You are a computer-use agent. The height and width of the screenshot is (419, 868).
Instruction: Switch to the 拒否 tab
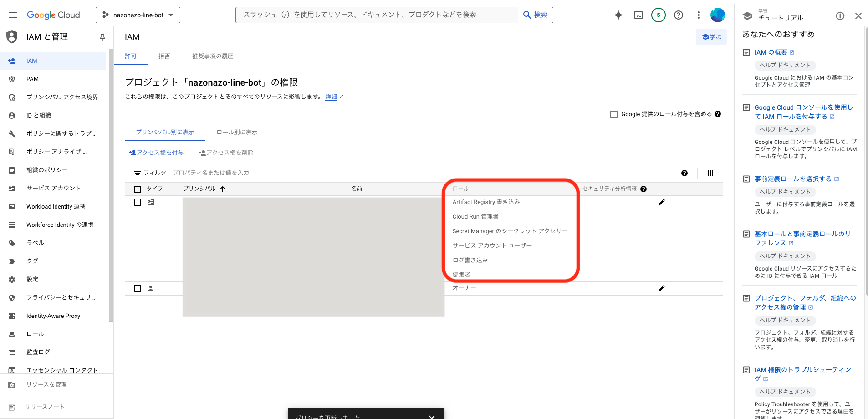coord(164,56)
